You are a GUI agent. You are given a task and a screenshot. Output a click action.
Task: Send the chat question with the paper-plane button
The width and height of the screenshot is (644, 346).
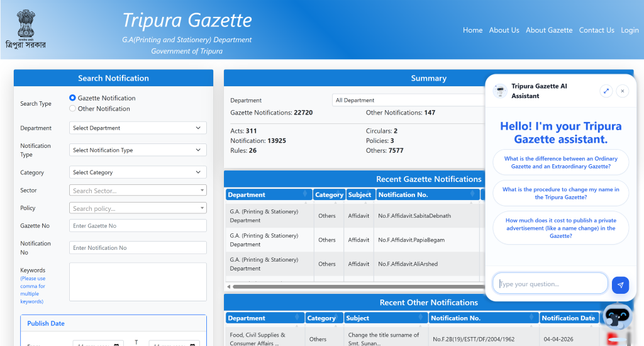(620, 285)
